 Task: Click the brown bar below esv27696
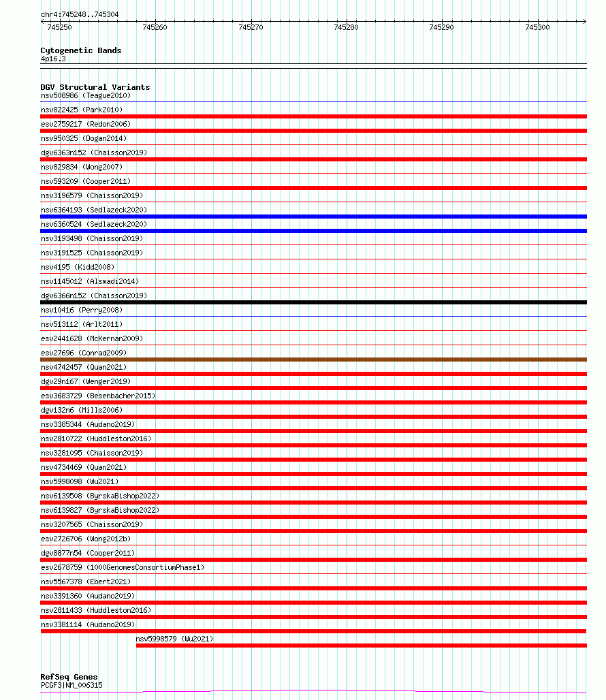[x=313, y=360]
